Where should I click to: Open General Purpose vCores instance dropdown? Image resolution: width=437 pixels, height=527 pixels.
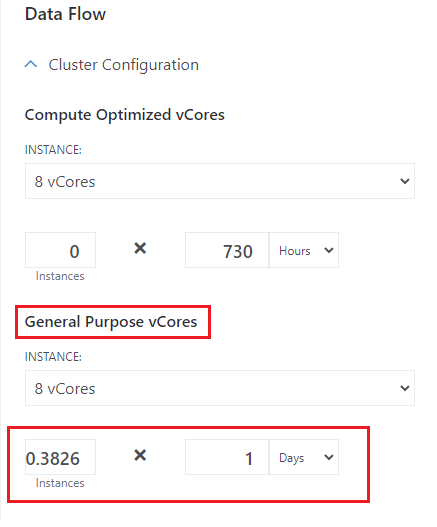(x=220, y=388)
